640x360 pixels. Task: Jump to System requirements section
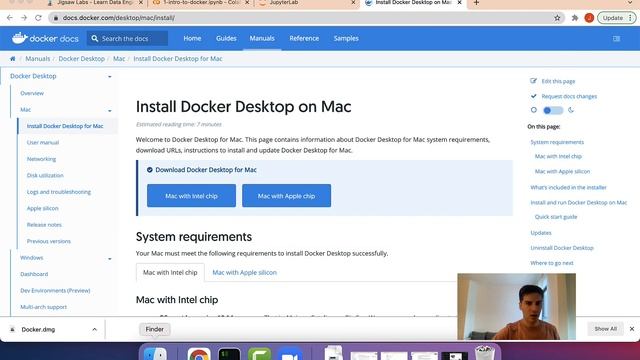tap(557, 142)
